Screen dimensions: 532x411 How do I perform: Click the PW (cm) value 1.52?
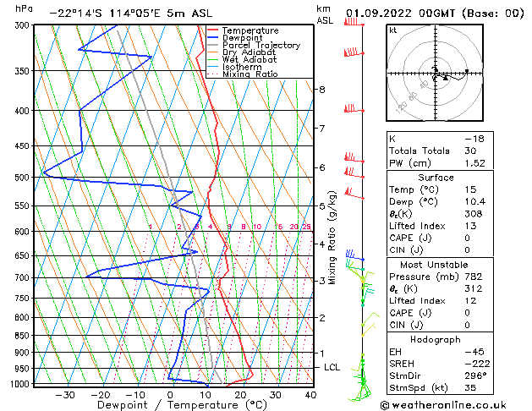(x=474, y=163)
